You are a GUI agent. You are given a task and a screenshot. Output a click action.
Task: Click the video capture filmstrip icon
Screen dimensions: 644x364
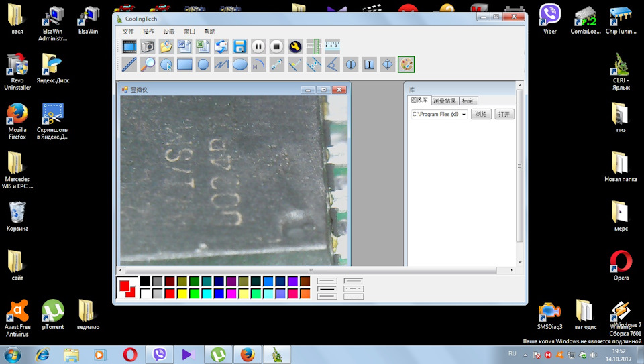point(129,46)
